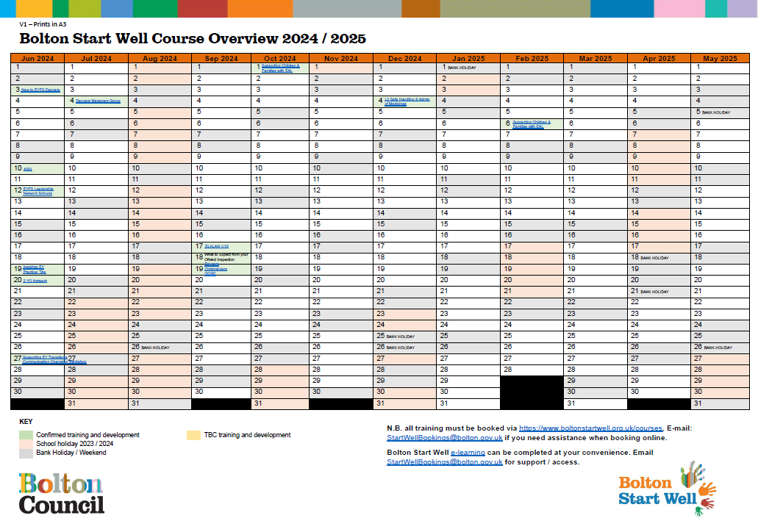Click StartWellBookings email beside 'if you need assistance'
Image resolution: width=758 pixels, height=532 pixels.
[x=444, y=438]
